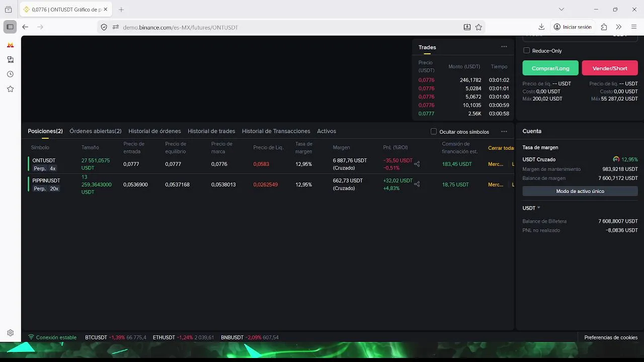Viewport: 644px width, 362px height.
Task: Click ONTUSDT liquidation price 0,0583
Action: 261,164
